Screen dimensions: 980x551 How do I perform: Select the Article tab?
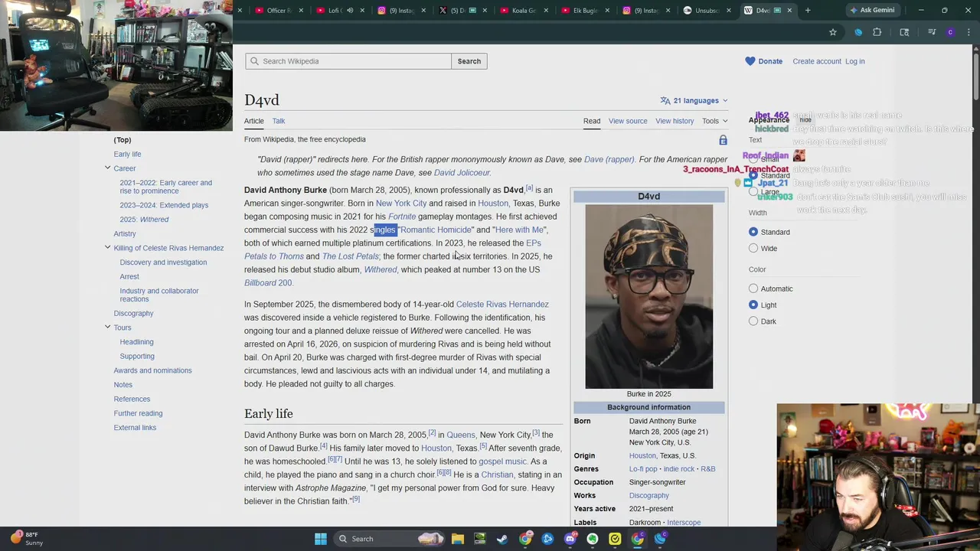[x=254, y=121]
